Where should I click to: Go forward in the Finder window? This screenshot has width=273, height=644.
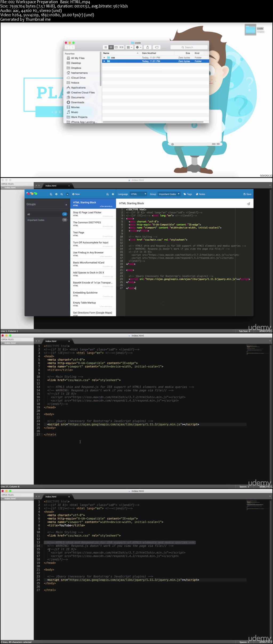[72, 47]
